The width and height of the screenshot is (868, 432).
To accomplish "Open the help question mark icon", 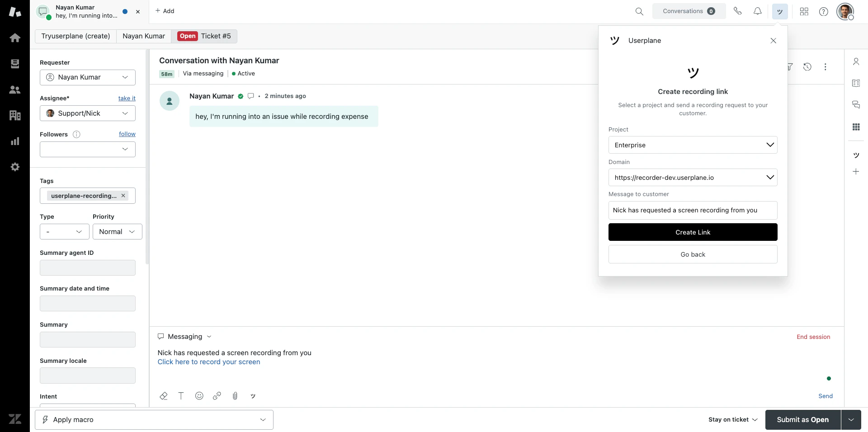I will [824, 11].
